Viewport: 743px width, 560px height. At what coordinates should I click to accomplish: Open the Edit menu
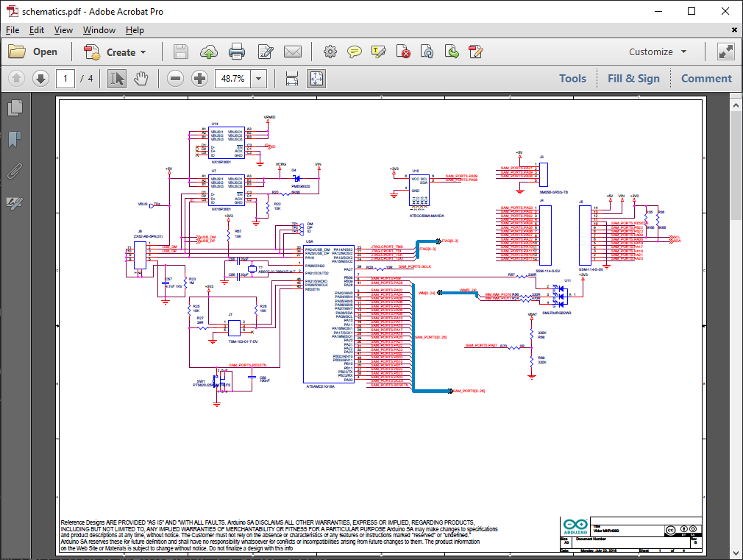point(37,30)
